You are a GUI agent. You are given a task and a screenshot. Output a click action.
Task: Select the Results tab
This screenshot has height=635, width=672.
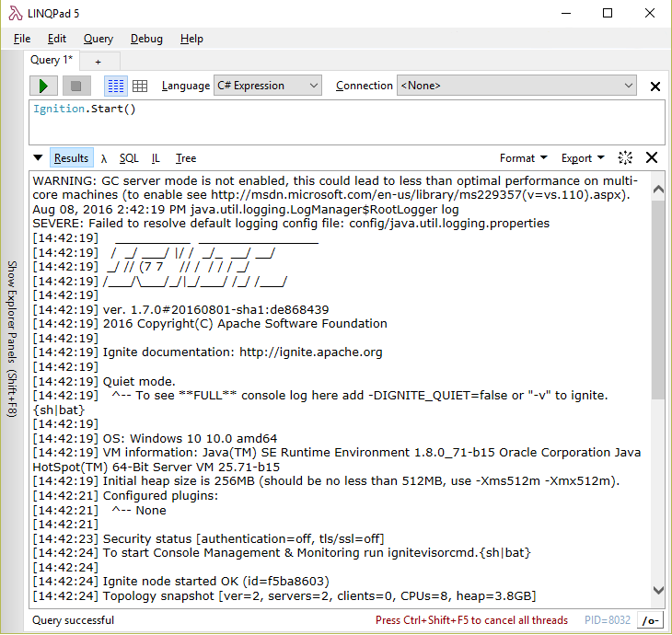tap(72, 158)
